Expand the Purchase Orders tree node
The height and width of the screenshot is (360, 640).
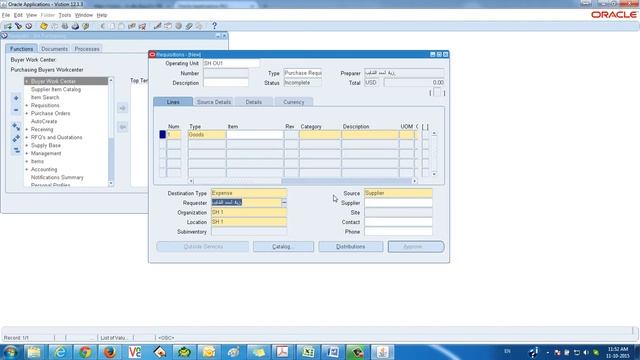point(27,113)
